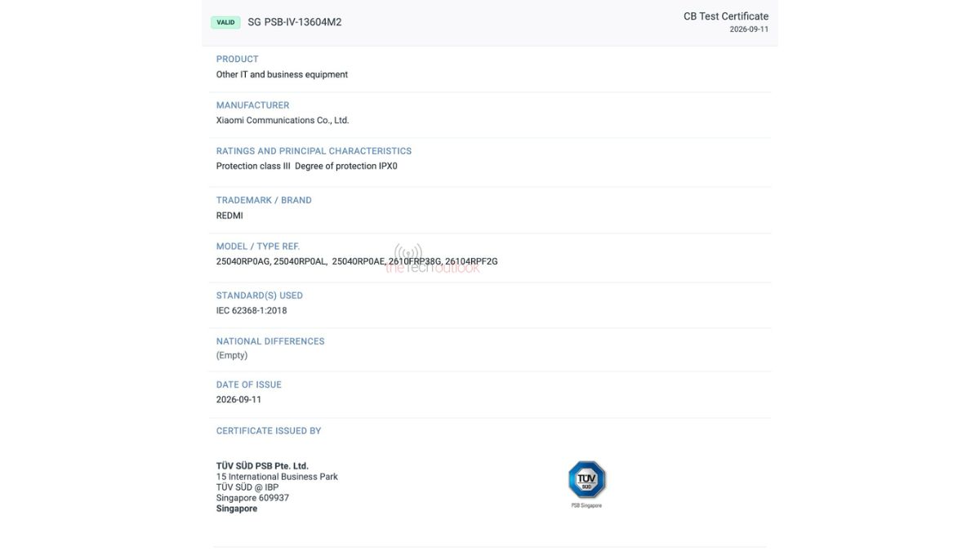Viewport: 980px width, 551px height.
Task: Select the Protection class III text
Action: pyautogui.click(x=253, y=166)
